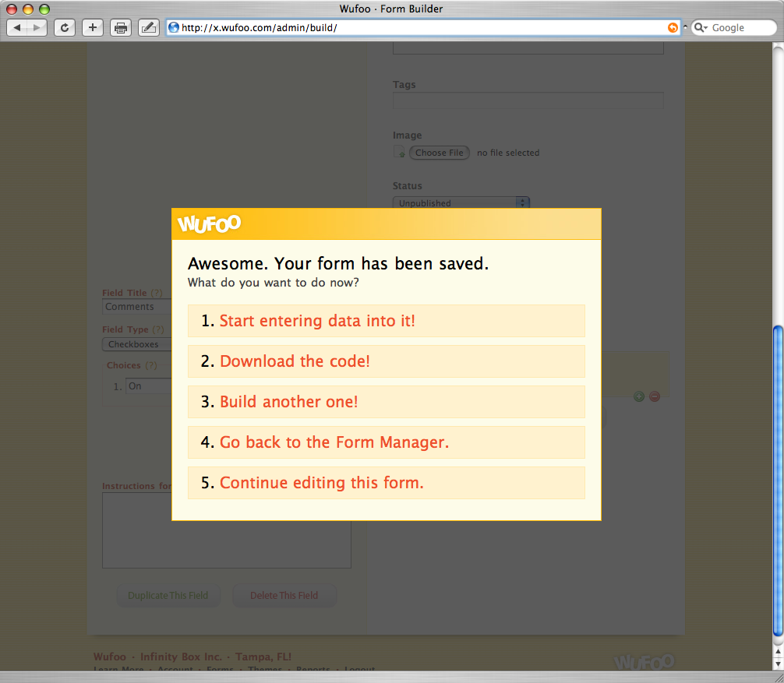784x683 pixels.
Task: Minimize the window with the yellow button
Action: click(28, 9)
